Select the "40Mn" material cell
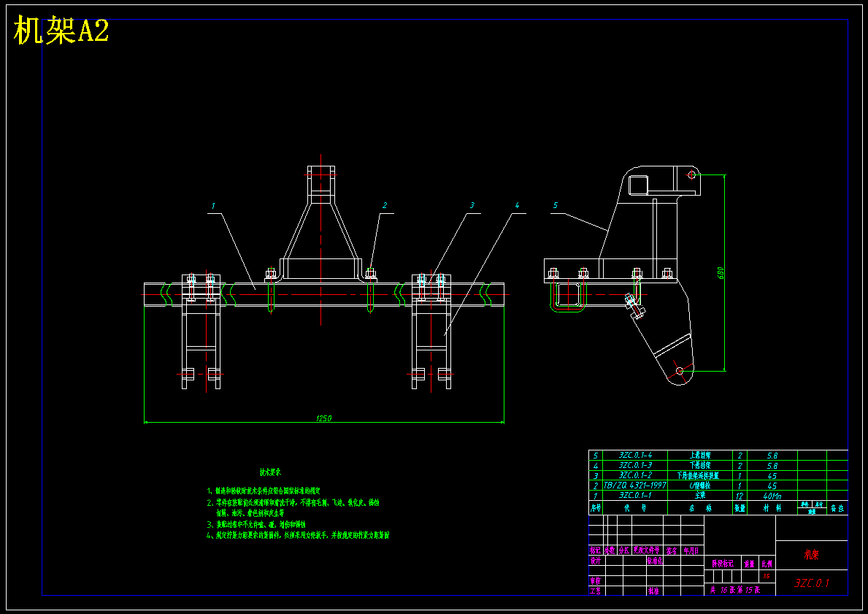868x614 pixels. pos(772,496)
